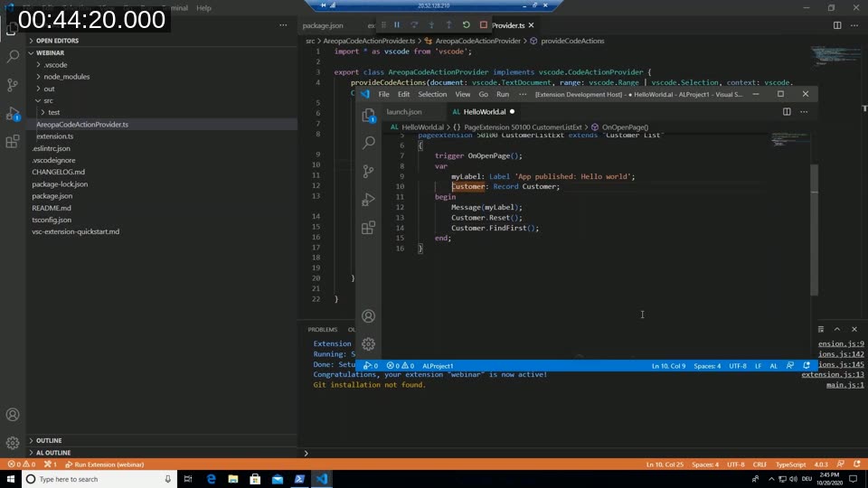This screenshot has height=488, width=868.
Task: Open more actions for HelloWorld.al editor
Action: pos(804,112)
